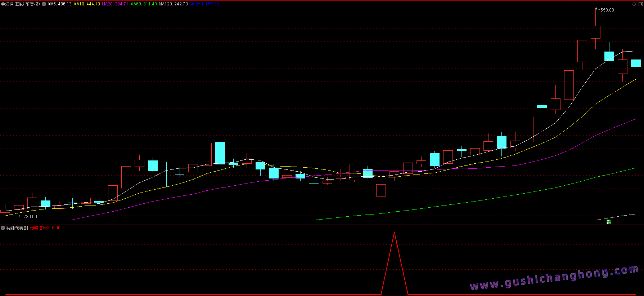
Task: Open main chart indicator dropdown arrow
Action: [44, 4]
